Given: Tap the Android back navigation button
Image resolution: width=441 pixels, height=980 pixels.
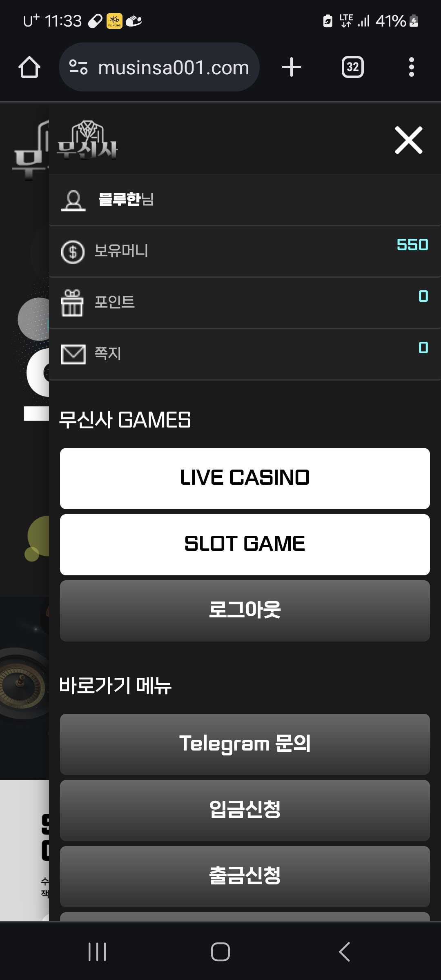Looking at the screenshot, I should pyautogui.click(x=344, y=952).
